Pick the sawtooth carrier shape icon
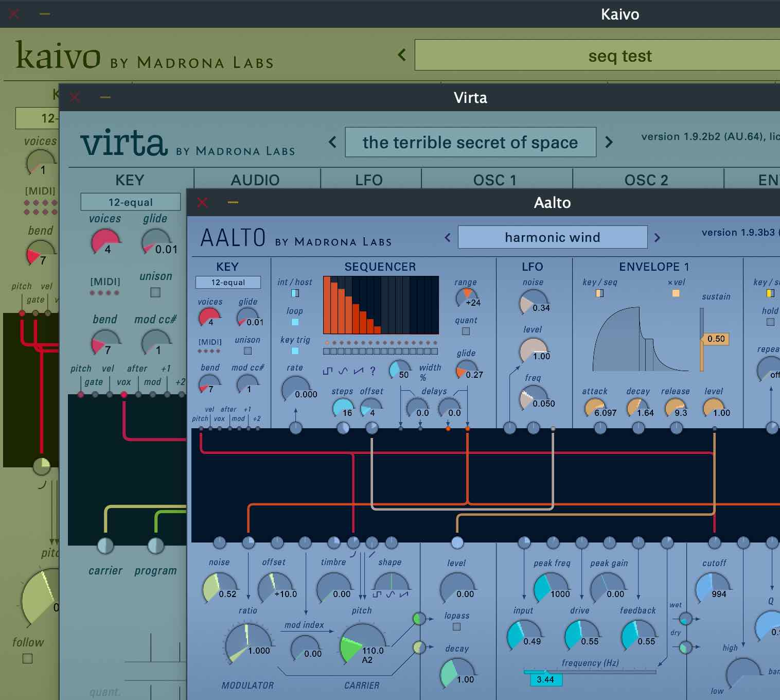The image size is (780, 700). pos(404,594)
